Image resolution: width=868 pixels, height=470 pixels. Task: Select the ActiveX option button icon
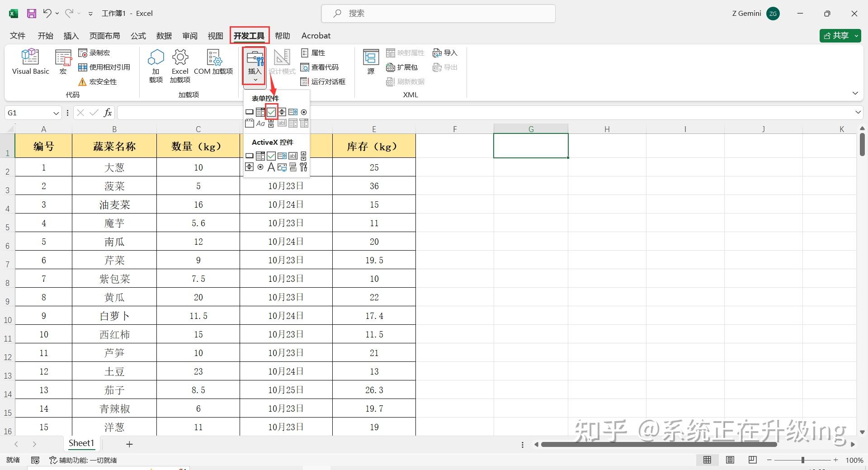click(260, 167)
